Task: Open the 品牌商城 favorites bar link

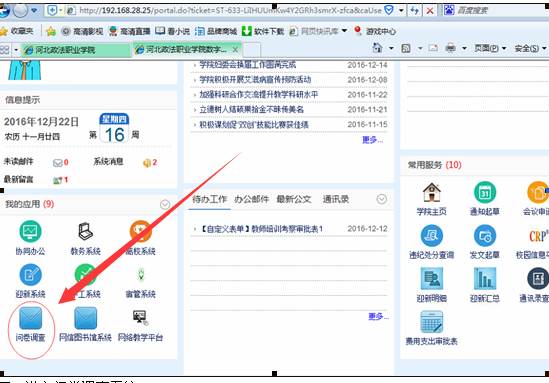Action: [216, 32]
